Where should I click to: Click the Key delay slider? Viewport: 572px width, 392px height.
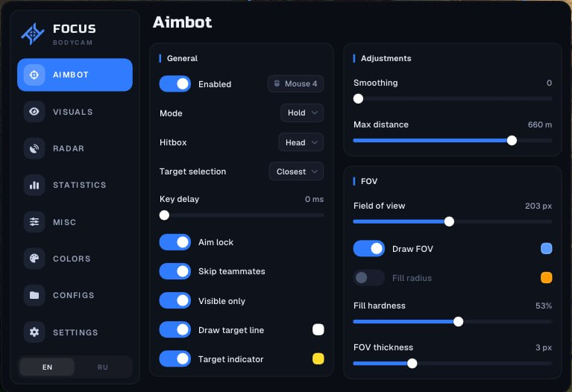pyautogui.click(x=242, y=215)
